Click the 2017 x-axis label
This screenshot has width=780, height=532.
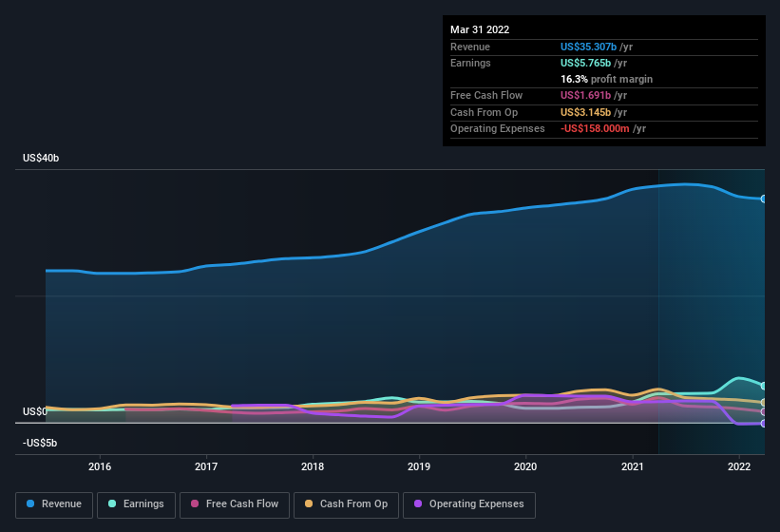coord(206,466)
